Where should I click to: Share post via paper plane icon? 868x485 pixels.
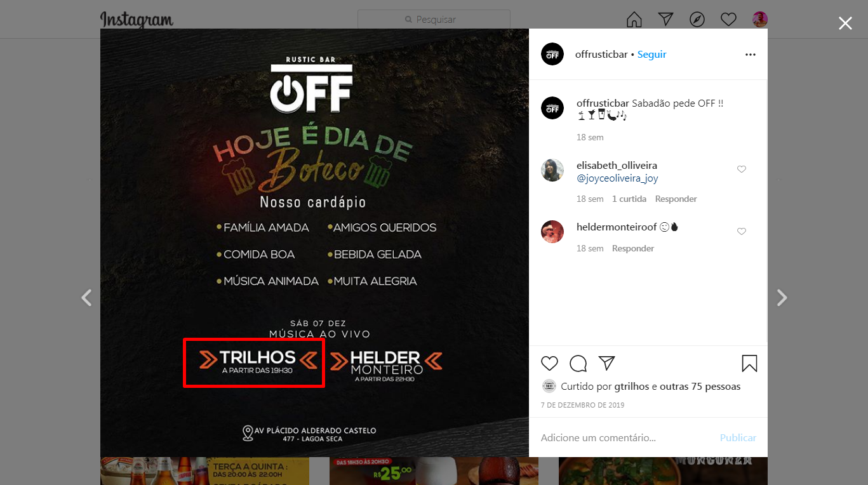(x=607, y=362)
